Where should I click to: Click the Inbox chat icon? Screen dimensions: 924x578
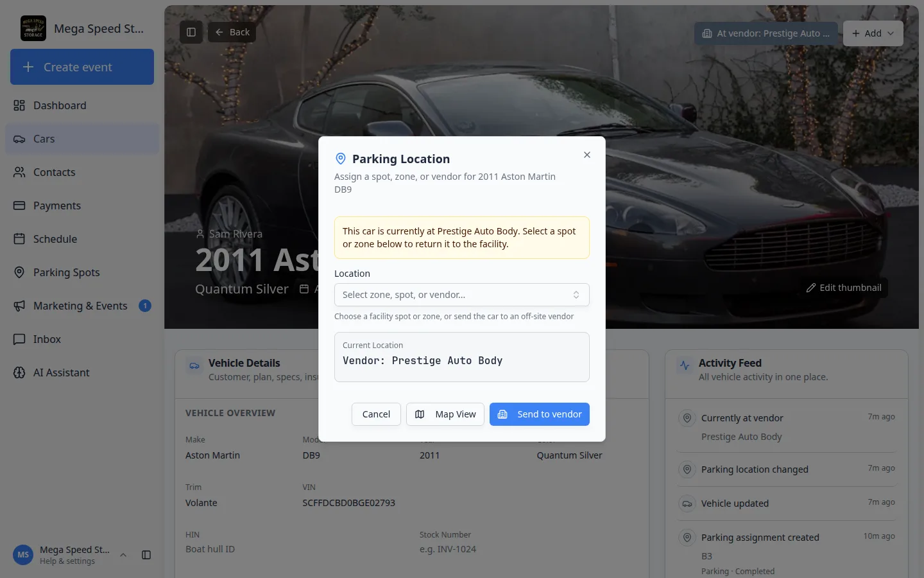[x=19, y=339]
